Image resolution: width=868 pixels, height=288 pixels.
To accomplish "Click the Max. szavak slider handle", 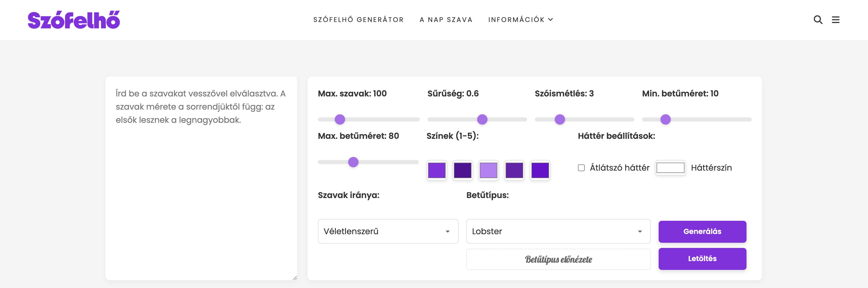I will coord(340,119).
